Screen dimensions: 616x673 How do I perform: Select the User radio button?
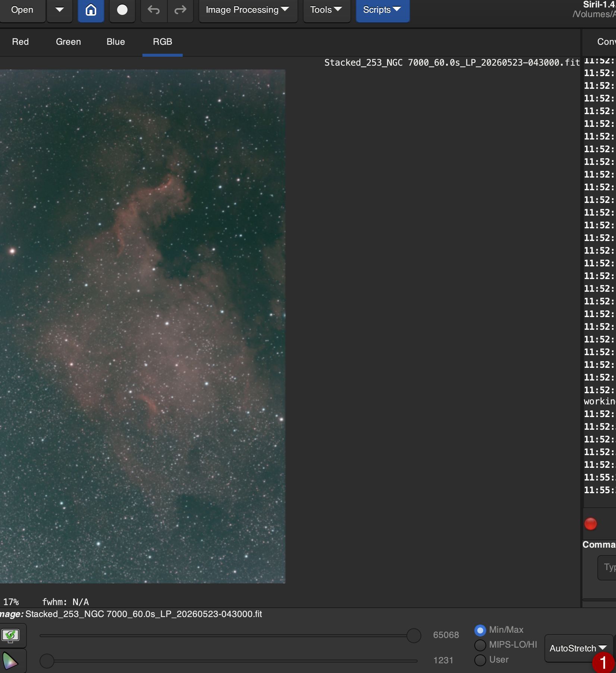480,660
